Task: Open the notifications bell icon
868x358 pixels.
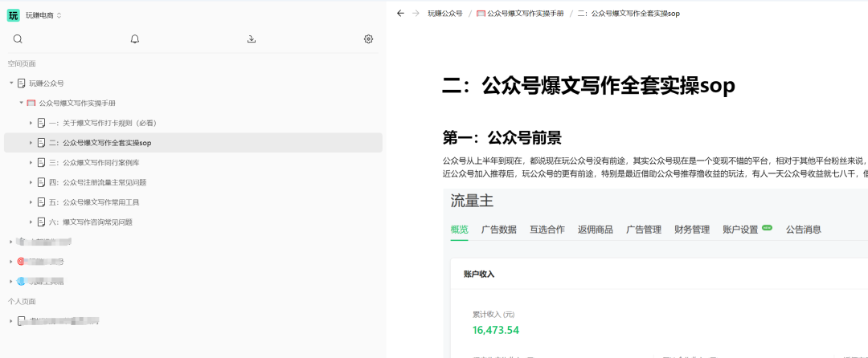Action: [135, 39]
